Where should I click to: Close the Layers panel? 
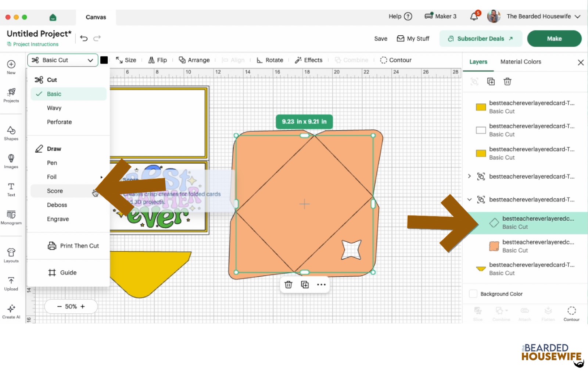[581, 63]
